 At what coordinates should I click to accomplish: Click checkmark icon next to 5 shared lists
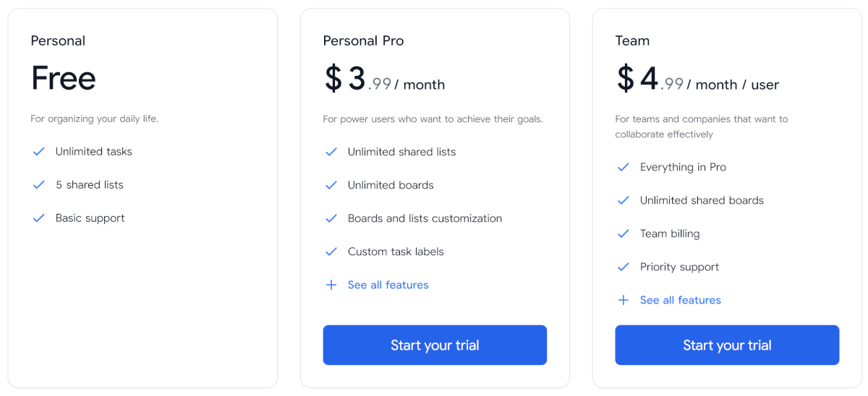[x=39, y=185]
